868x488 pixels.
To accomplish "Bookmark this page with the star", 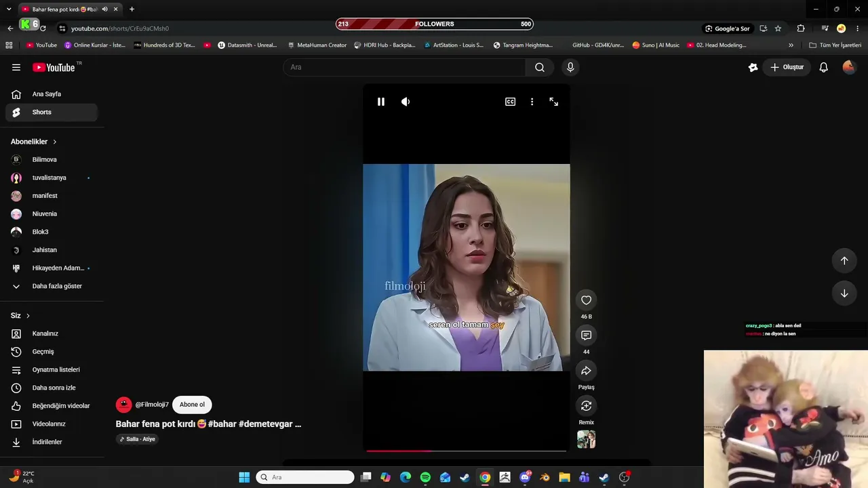I will pos(778,28).
